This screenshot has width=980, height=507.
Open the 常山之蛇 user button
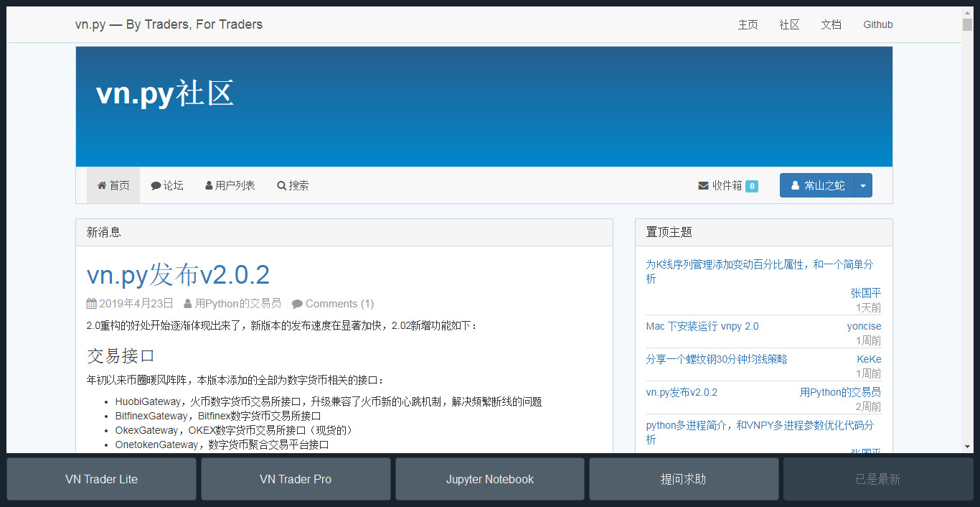tap(817, 185)
